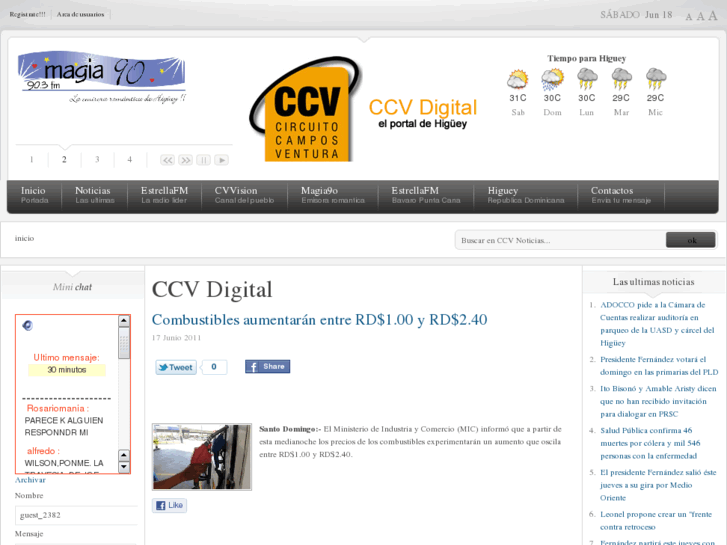The width and height of the screenshot is (727, 545).
Task: Select slide 4 in the banner
Action: point(129,160)
